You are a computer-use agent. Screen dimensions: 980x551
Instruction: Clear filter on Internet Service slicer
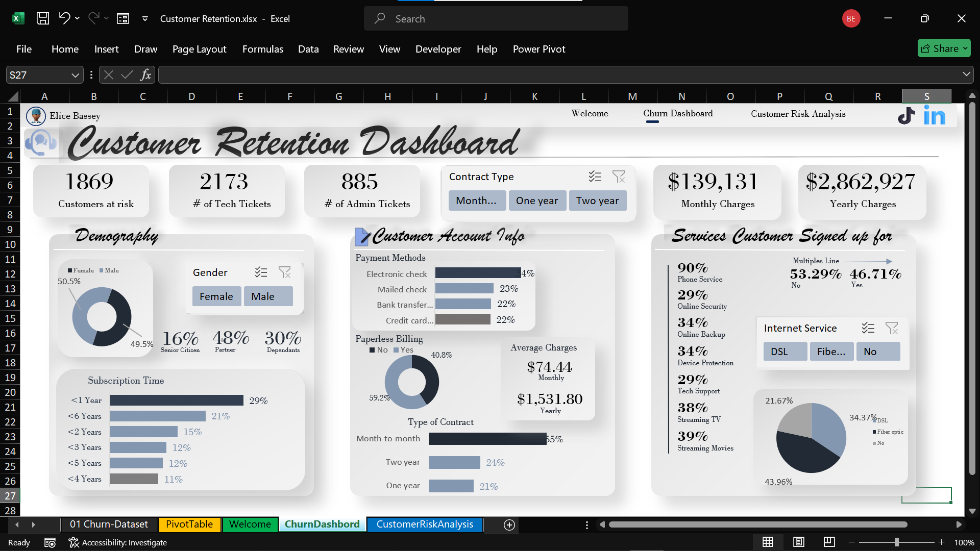[891, 328]
